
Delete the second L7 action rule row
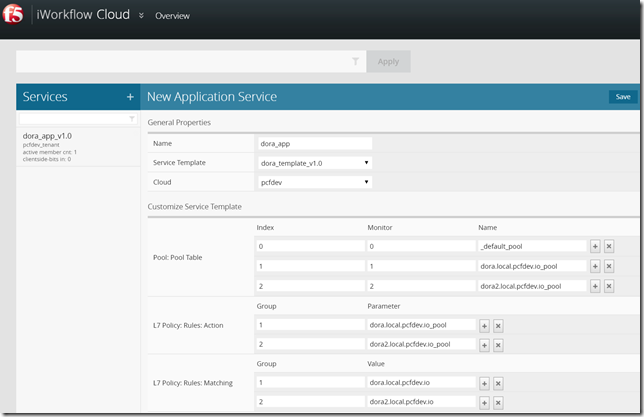[x=498, y=345]
